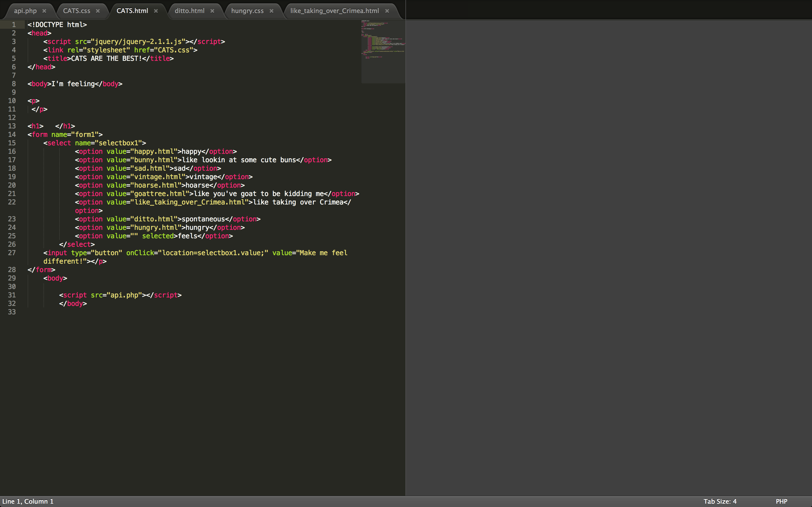Close the ditto.html tab
Image resolution: width=812 pixels, height=507 pixels.
(x=212, y=11)
